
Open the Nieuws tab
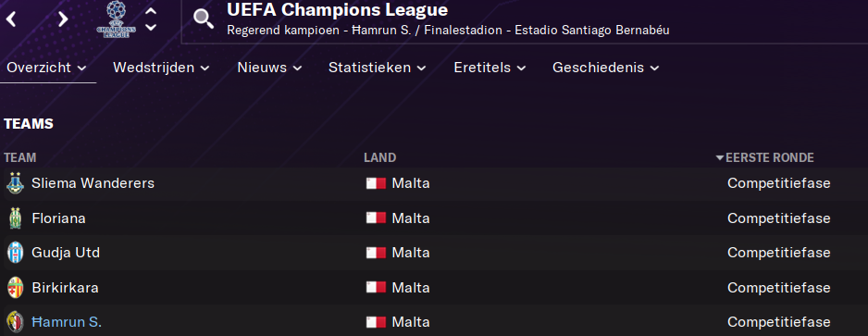click(269, 68)
